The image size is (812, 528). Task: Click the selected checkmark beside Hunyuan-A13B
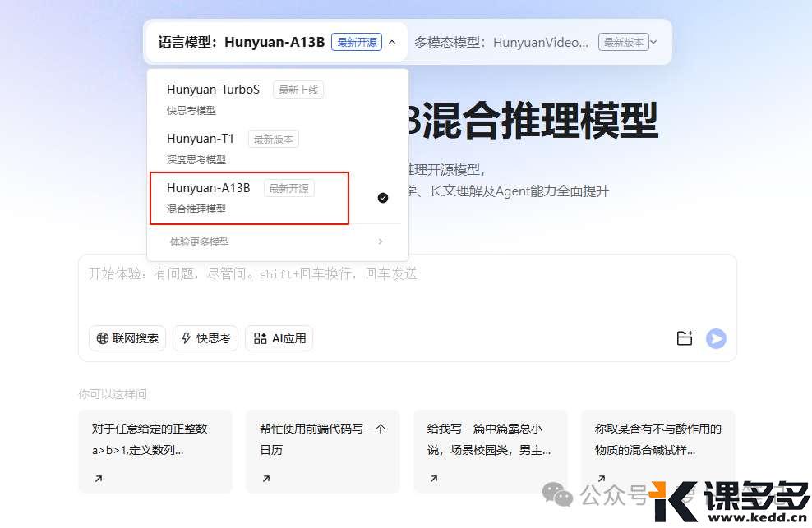pos(383,198)
